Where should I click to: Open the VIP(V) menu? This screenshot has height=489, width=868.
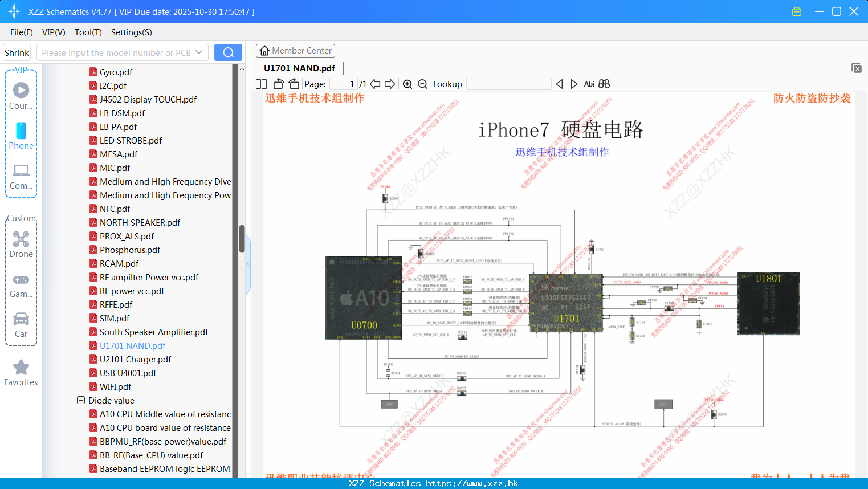(x=54, y=32)
